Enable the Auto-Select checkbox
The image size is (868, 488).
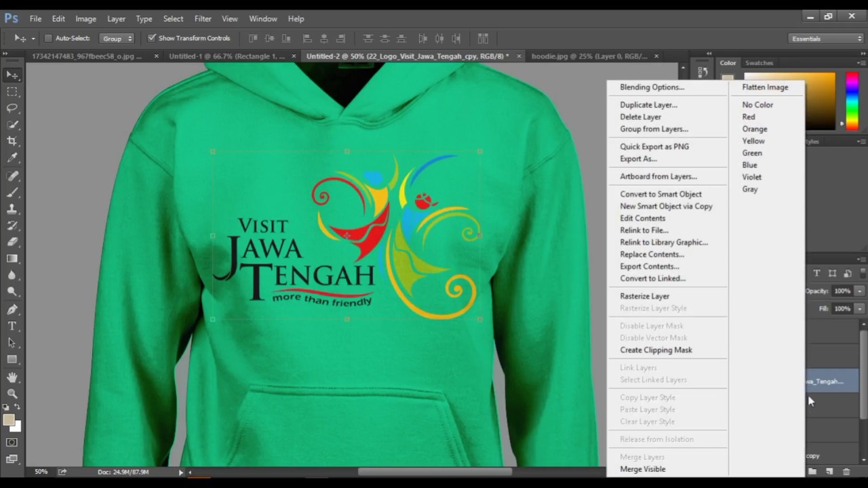(48, 39)
